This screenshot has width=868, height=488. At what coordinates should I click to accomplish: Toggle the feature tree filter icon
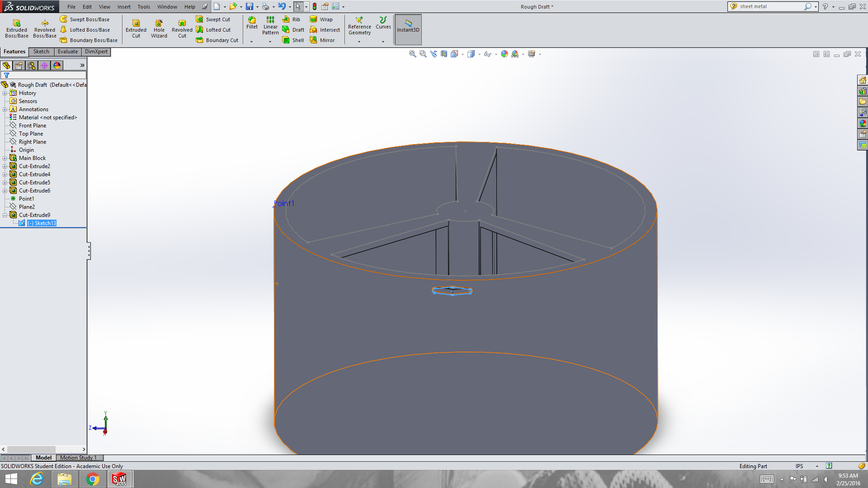[x=6, y=75]
